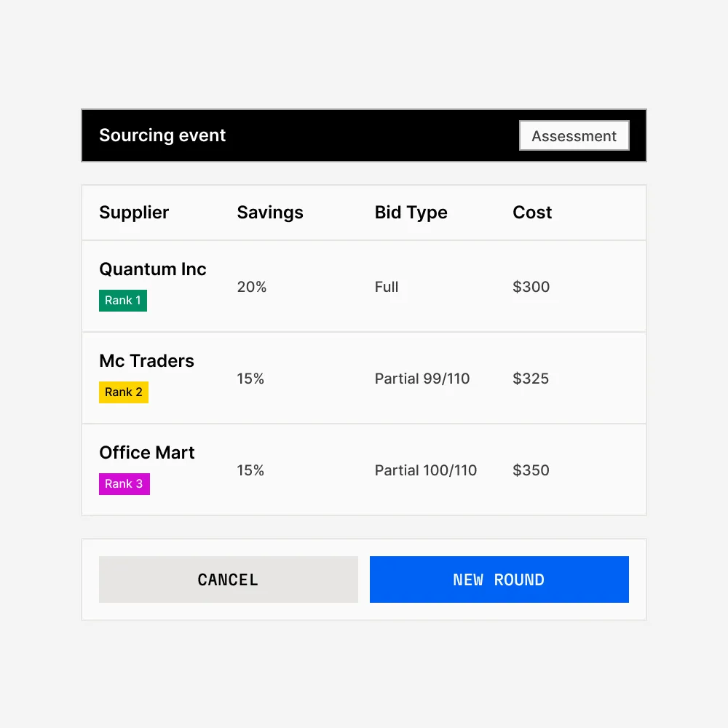728x728 pixels.
Task: Select the Bid Type column header
Action: pyautogui.click(x=411, y=213)
